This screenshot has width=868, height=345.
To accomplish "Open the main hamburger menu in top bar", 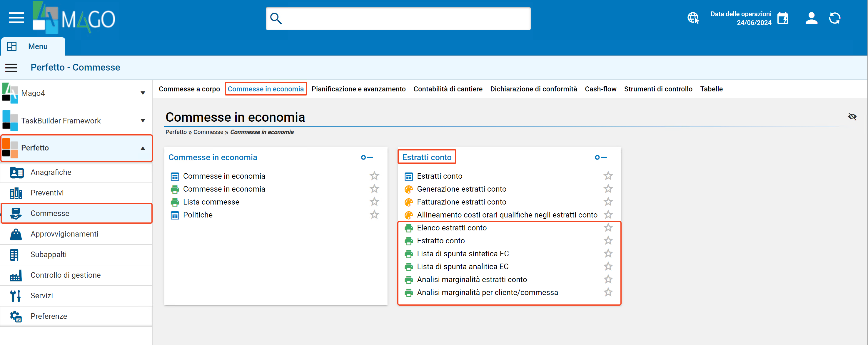I will coord(16,18).
